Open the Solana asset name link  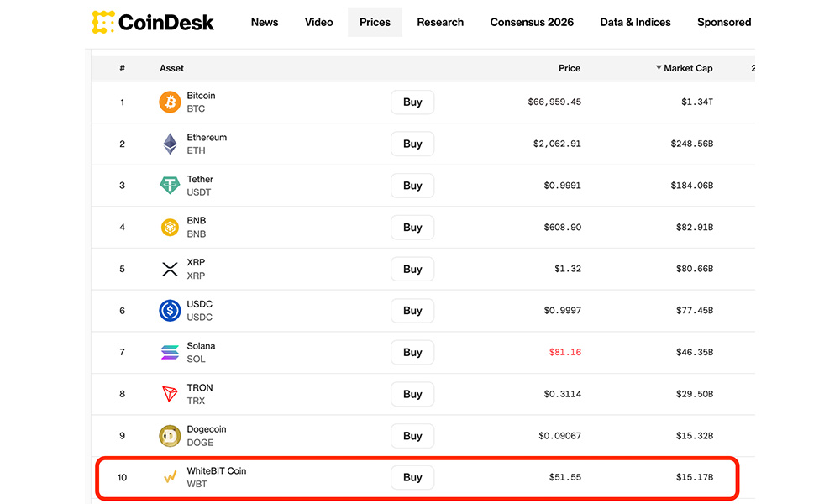(x=201, y=346)
